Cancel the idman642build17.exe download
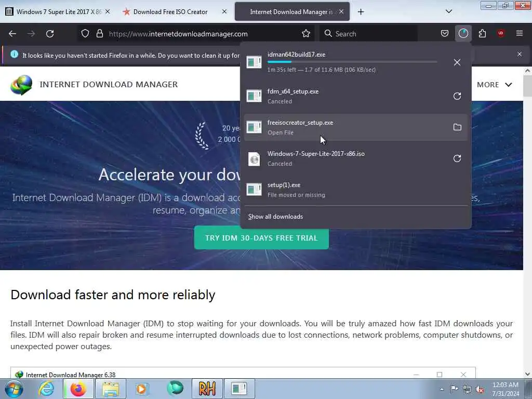The width and height of the screenshot is (532, 399). [x=457, y=62]
